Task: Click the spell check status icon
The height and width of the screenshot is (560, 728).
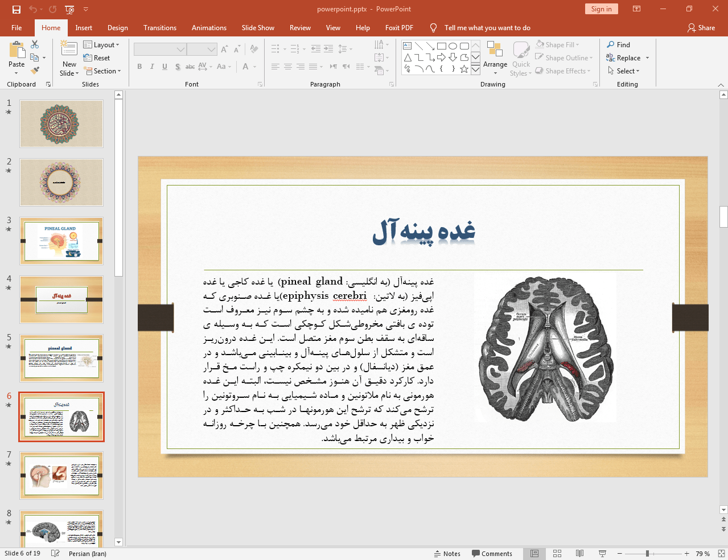Action: point(55,554)
